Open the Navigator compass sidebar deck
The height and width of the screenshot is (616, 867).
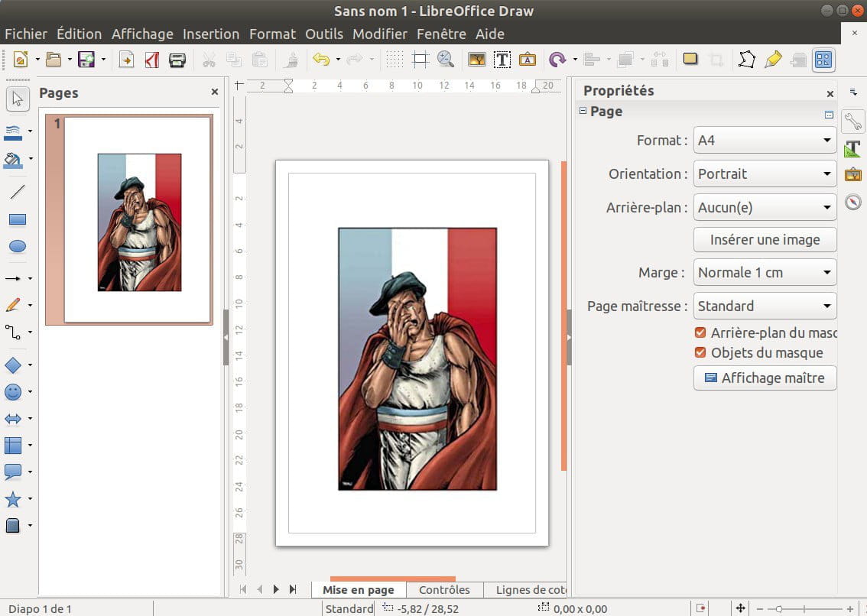tap(853, 202)
